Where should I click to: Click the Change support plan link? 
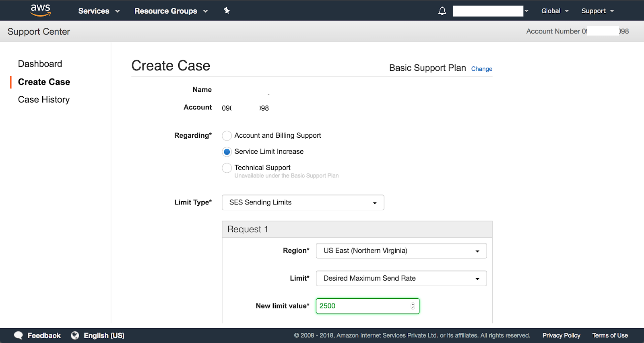point(481,69)
